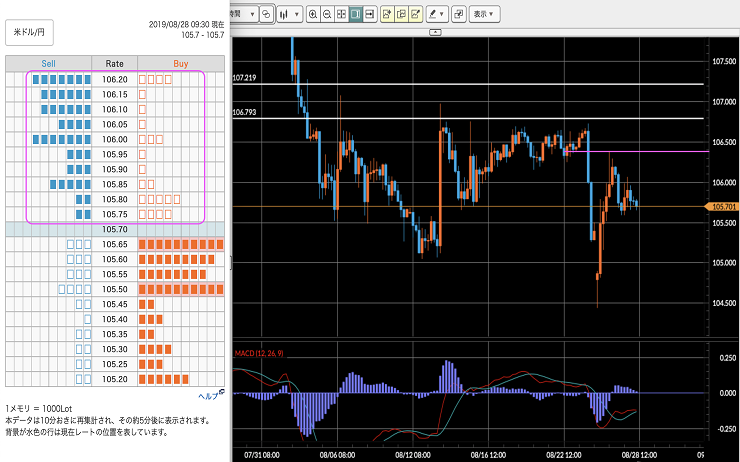Click the edit chart icon (third yellow)
The width and height of the screenshot is (740, 462).
tap(415, 14)
